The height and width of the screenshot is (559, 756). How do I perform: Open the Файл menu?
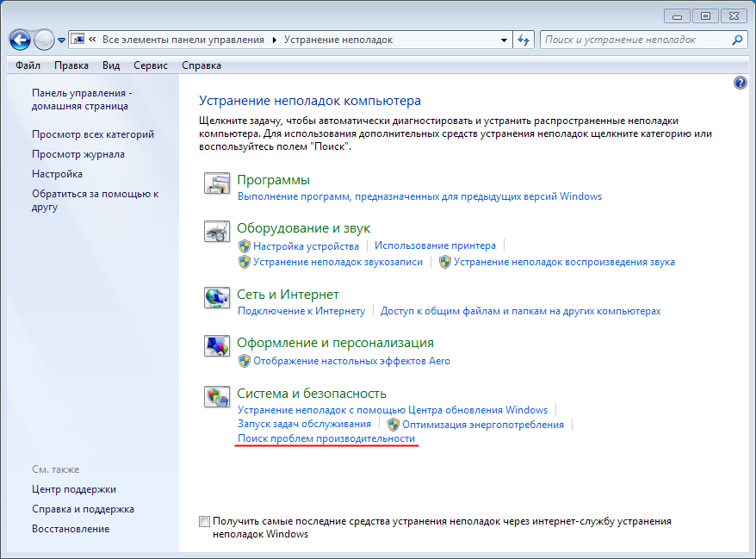28,65
